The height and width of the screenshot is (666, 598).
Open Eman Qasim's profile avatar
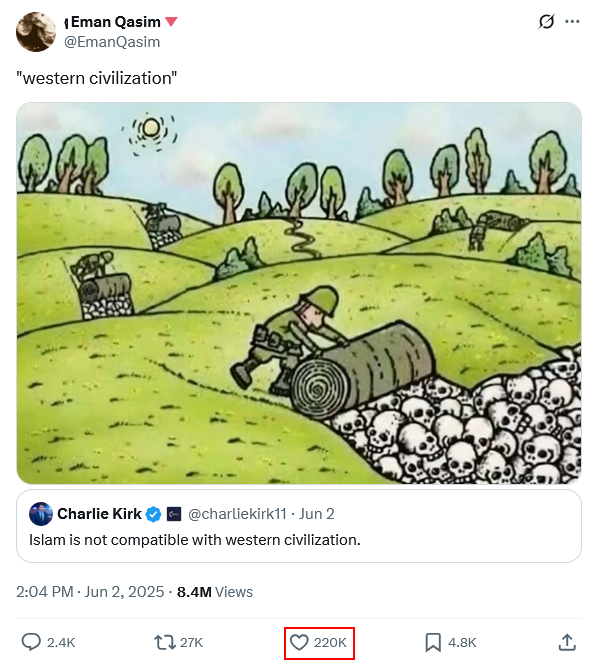click(x=36, y=32)
